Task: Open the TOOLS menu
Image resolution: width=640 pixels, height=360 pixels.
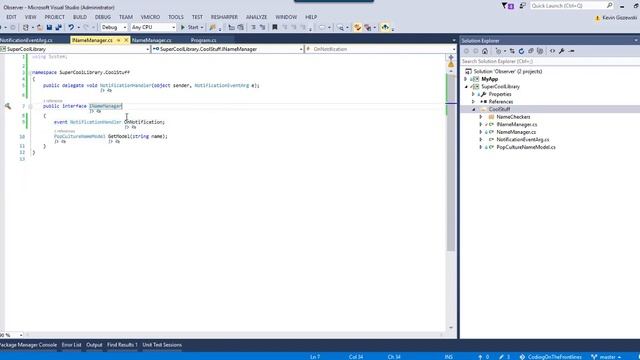Action: [x=176, y=17]
